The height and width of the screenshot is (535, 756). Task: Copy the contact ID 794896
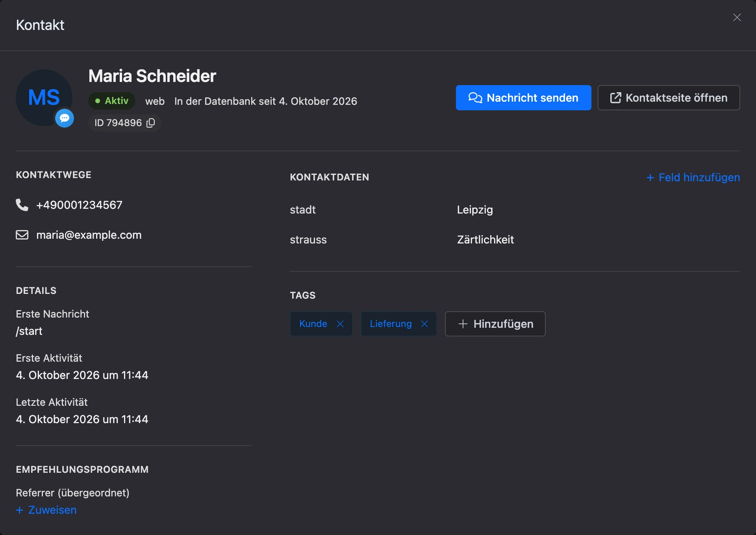coord(150,123)
